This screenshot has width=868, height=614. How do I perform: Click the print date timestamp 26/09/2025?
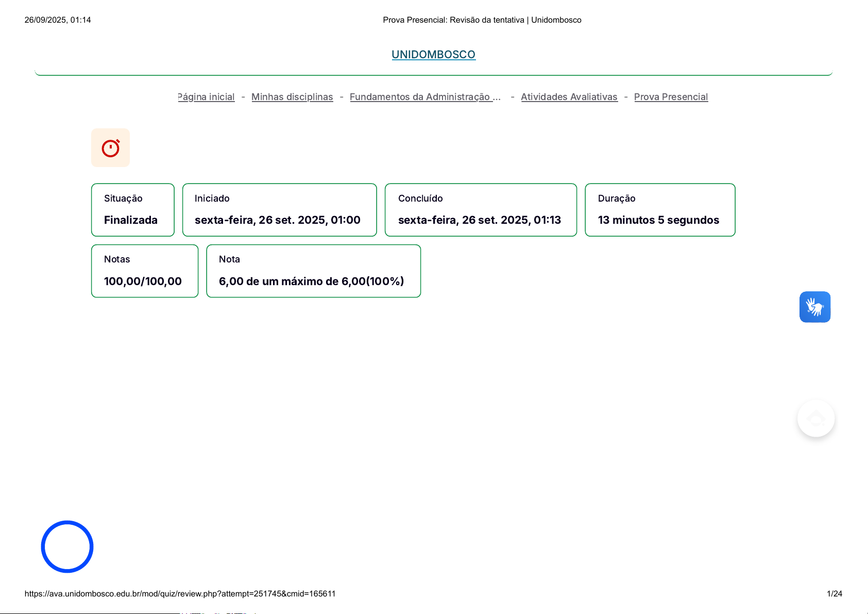coord(58,20)
